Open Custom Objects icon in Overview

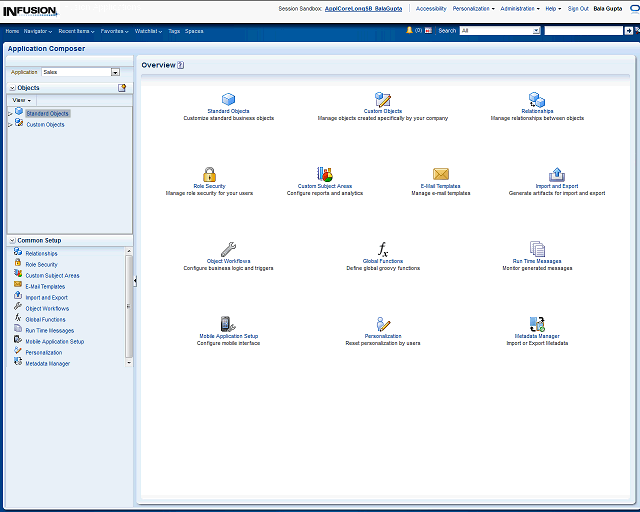382,99
